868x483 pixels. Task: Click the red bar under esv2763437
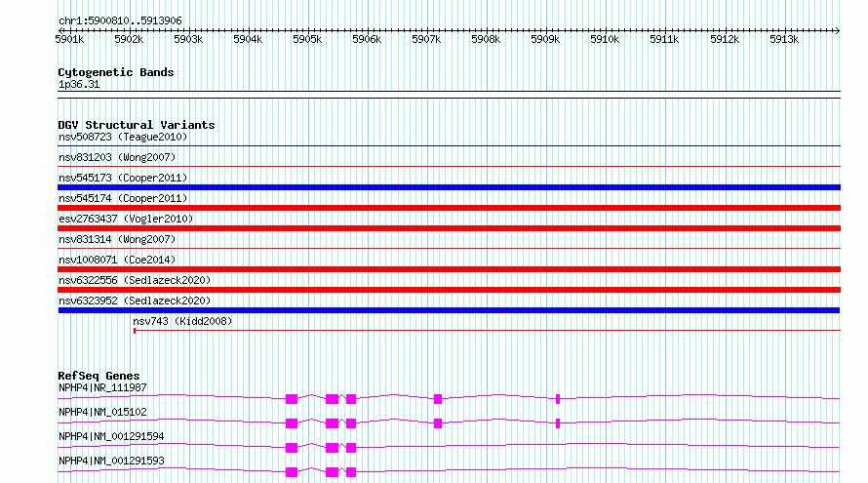[449, 228]
